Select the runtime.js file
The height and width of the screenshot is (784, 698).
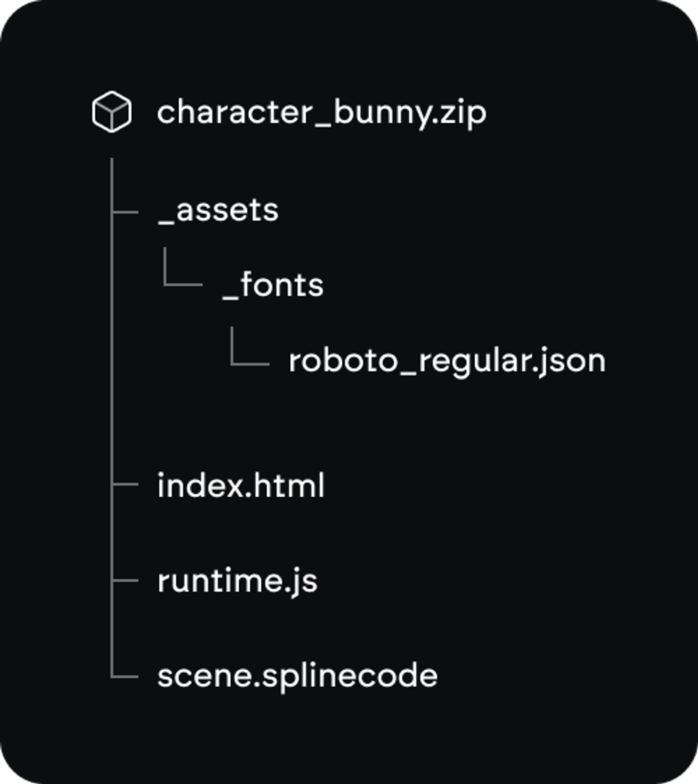238,581
